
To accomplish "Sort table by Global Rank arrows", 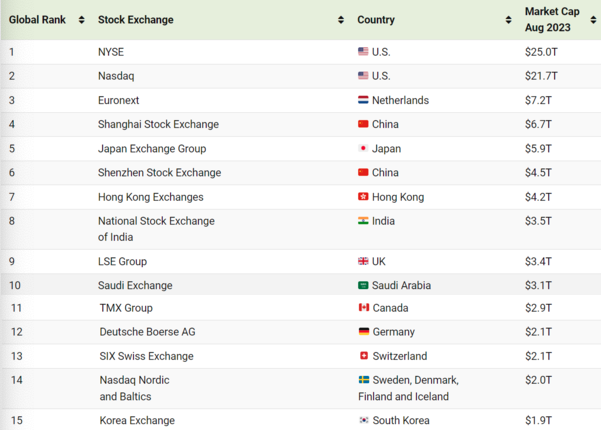I will [x=81, y=20].
